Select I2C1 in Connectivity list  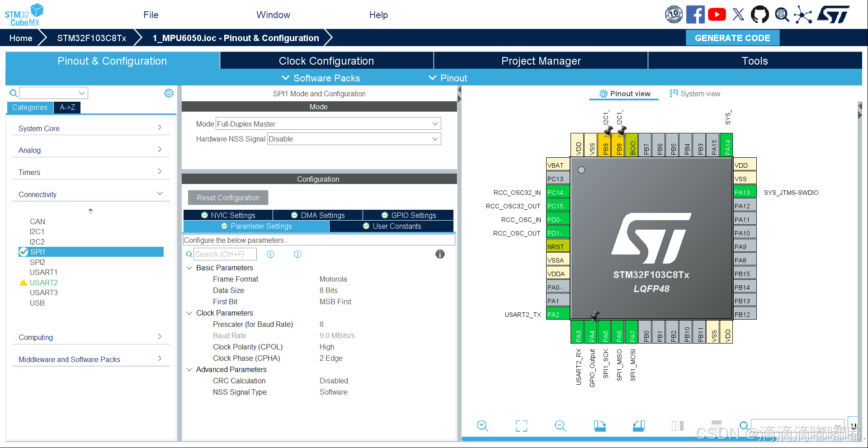(37, 231)
